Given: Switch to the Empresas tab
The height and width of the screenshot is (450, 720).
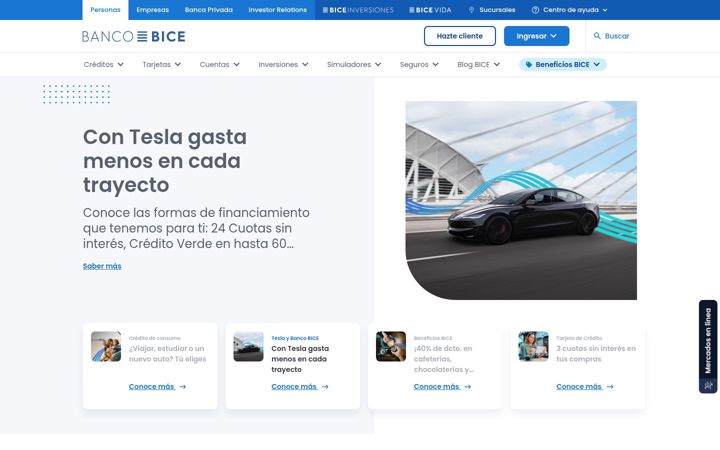Looking at the screenshot, I should 152,10.
